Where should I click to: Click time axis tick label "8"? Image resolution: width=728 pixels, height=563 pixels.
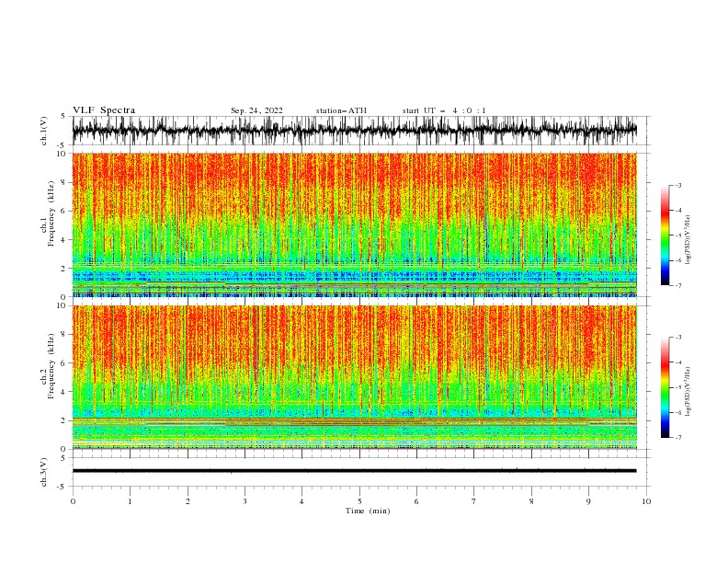(x=531, y=501)
